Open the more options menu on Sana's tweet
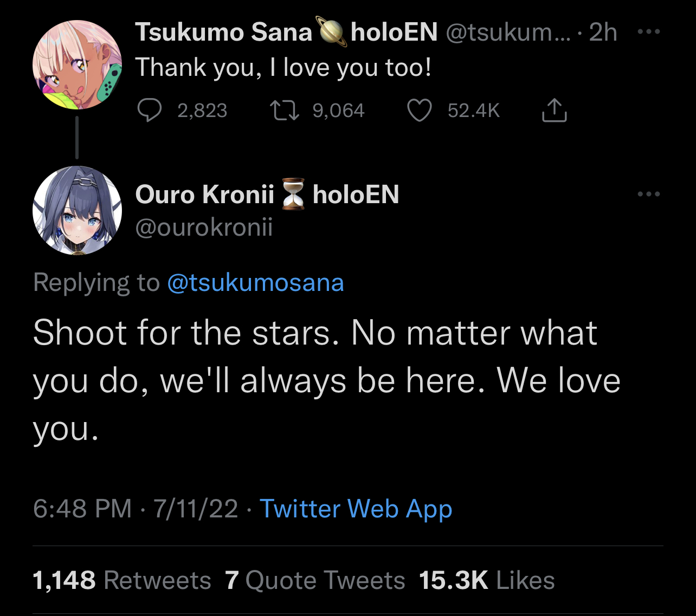 [x=649, y=31]
